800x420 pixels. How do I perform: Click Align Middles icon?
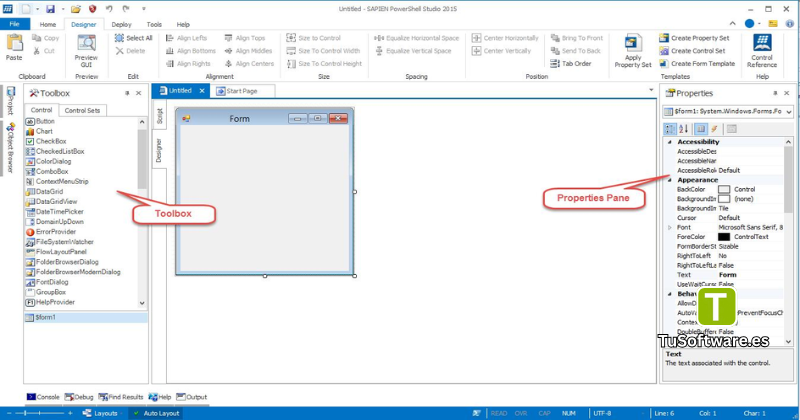pos(229,51)
